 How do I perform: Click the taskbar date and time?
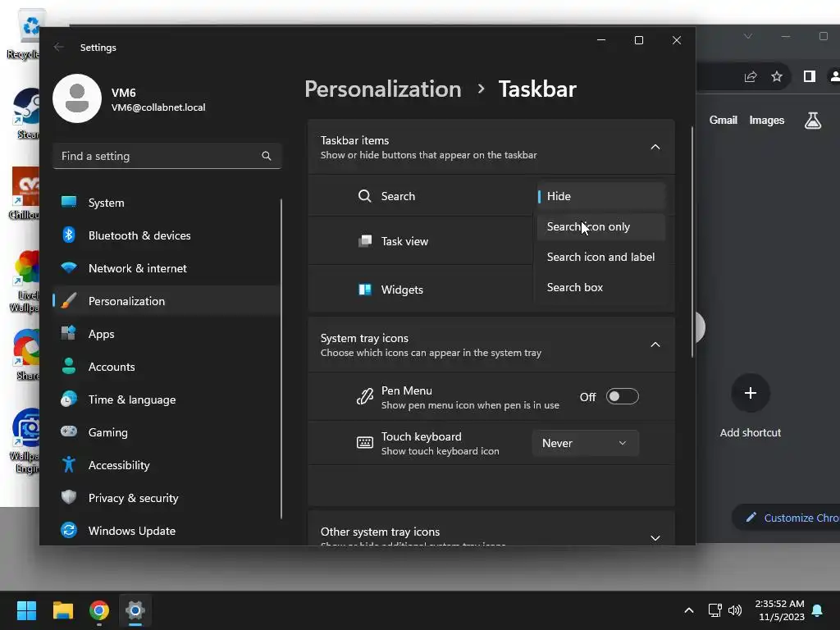[781, 610]
